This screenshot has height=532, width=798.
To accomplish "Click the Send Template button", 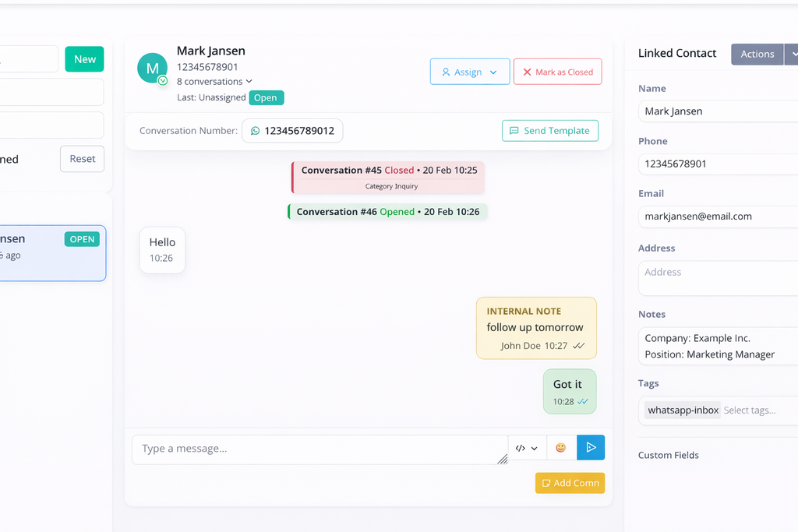I will pyautogui.click(x=549, y=131).
